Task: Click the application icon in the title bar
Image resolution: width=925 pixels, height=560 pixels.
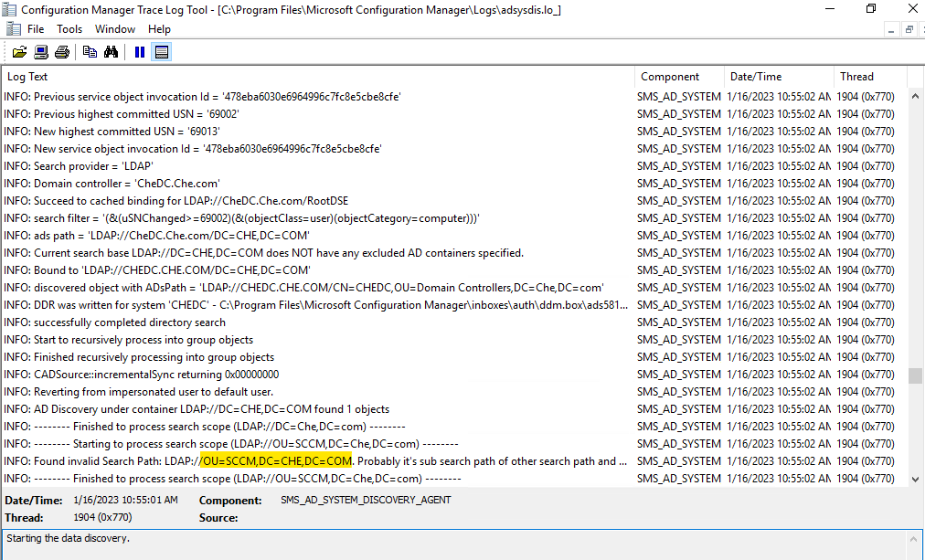Action: coord(9,9)
